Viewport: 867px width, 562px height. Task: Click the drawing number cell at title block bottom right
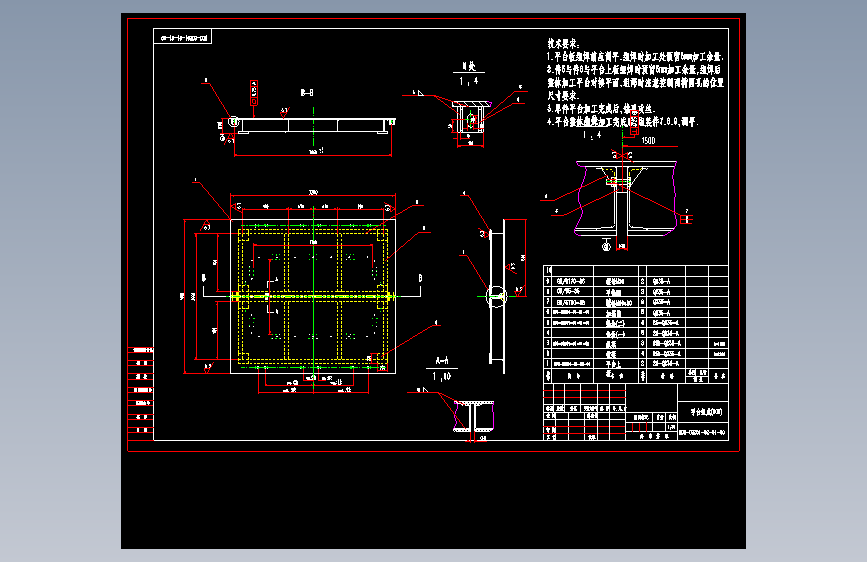[703, 432]
